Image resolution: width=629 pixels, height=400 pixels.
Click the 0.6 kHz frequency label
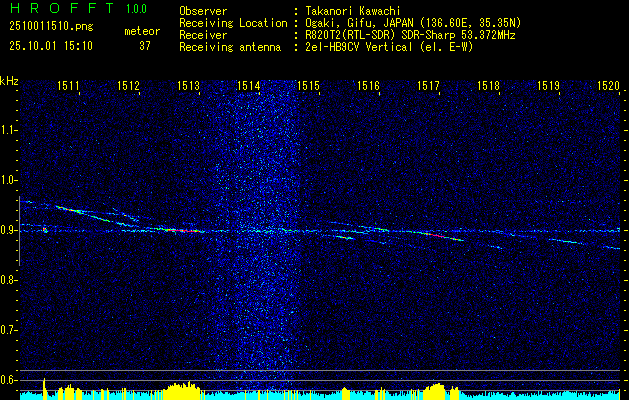click(x=8, y=380)
